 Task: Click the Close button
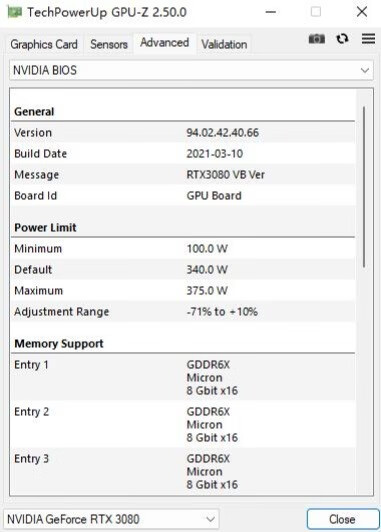(x=342, y=519)
